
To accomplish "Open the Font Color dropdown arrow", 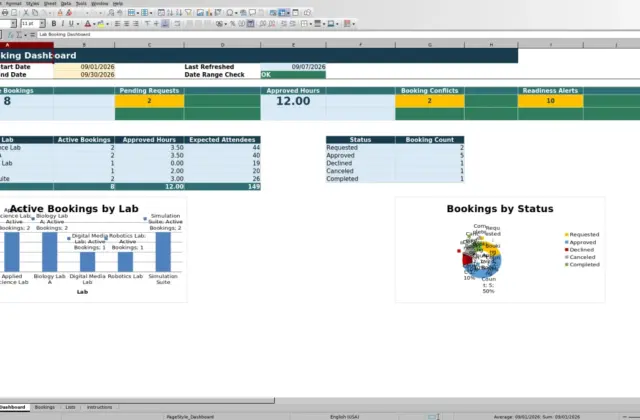I will click(x=94, y=24).
